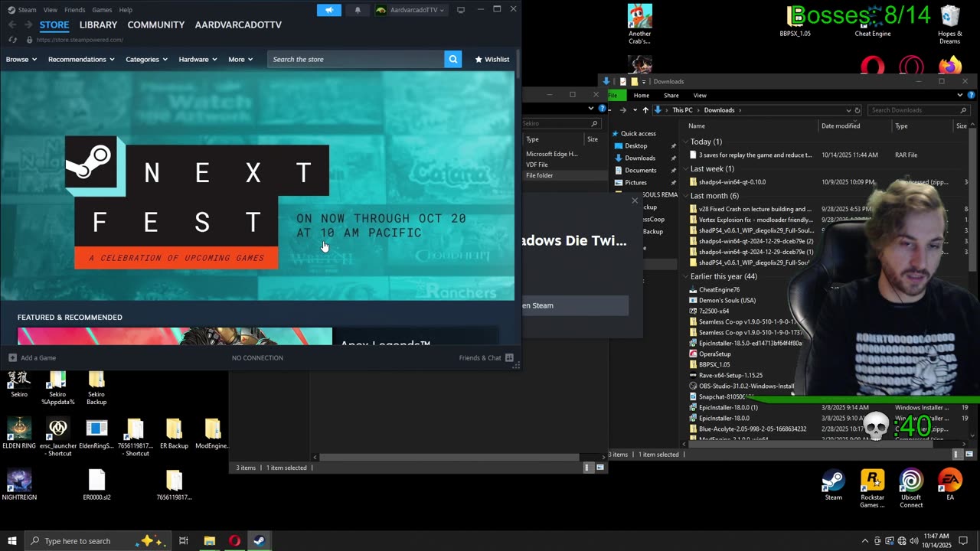Open Opera from the taskbar
This screenshot has height=551, width=980.
tap(234, 541)
